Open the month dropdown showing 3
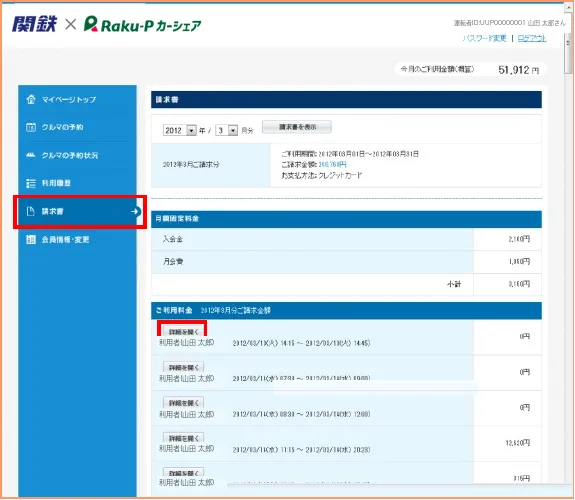 click(227, 130)
